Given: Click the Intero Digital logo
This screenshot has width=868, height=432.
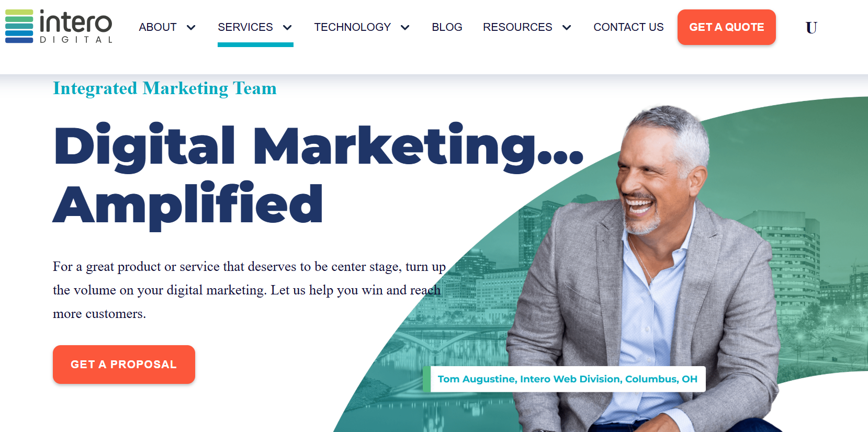Looking at the screenshot, I should click(x=59, y=26).
